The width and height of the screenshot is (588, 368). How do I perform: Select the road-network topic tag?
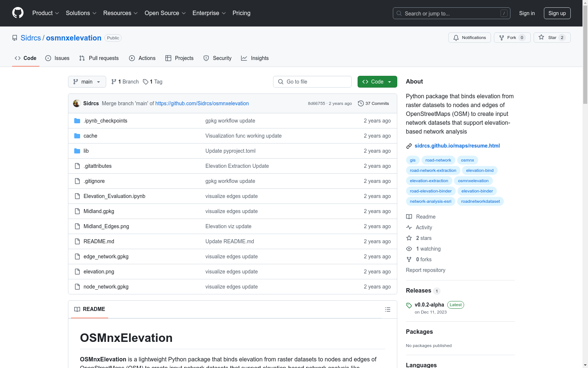438,160
